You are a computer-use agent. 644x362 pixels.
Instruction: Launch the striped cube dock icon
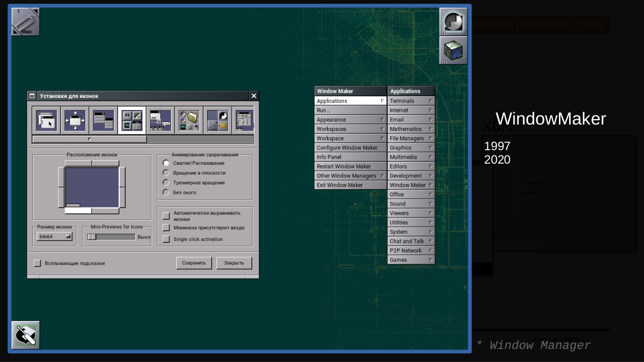[x=454, y=50]
